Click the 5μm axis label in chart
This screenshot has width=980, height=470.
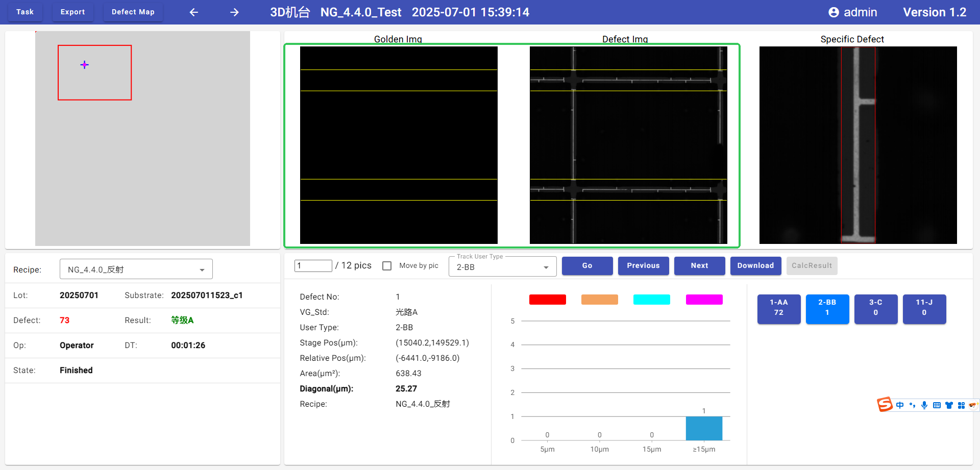pos(547,450)
